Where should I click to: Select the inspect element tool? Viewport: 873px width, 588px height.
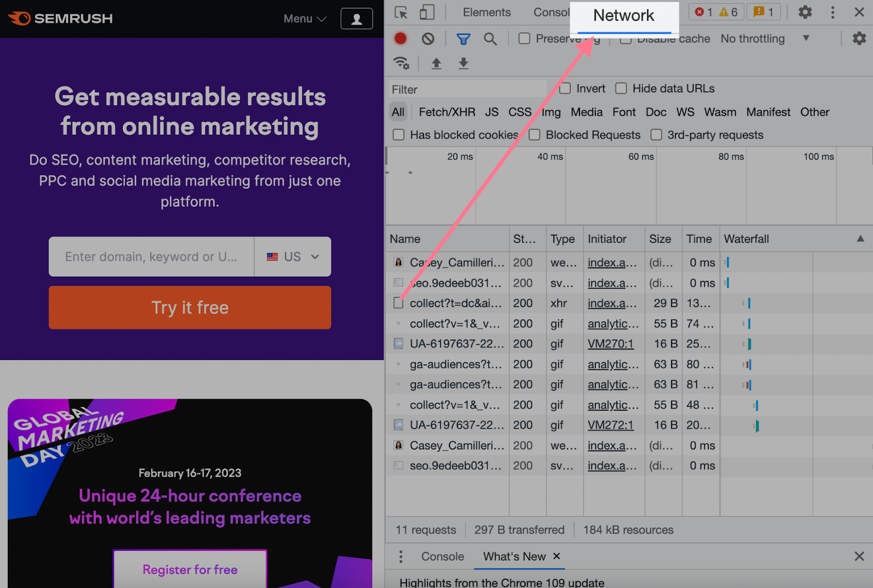(400, 12)
